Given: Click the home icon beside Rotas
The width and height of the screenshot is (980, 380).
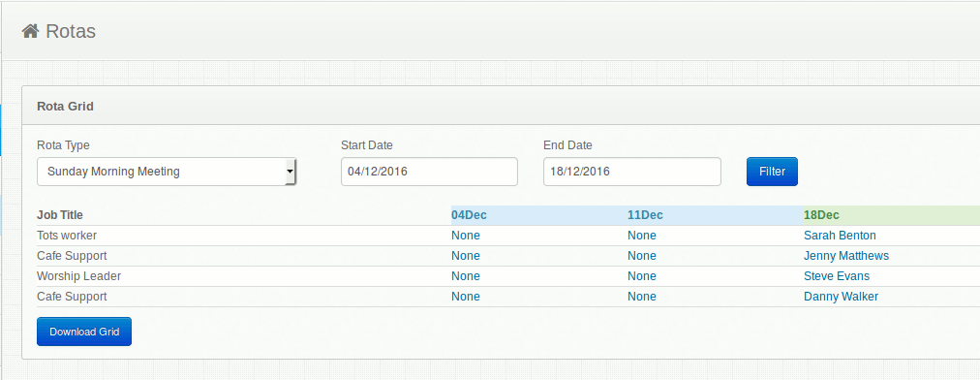Looking at the screenshot, I should pyautogui.click(x=31, y=31).
